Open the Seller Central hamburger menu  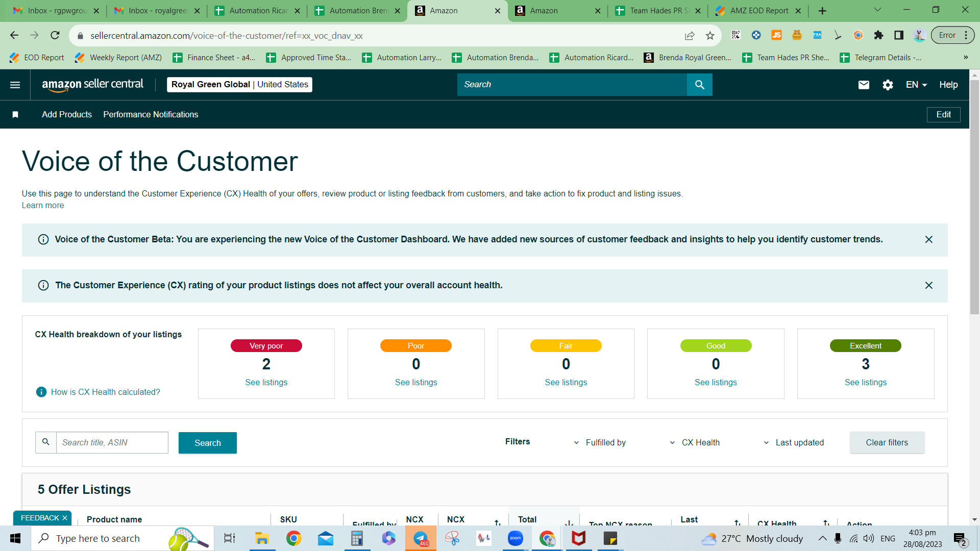point(15,85)
